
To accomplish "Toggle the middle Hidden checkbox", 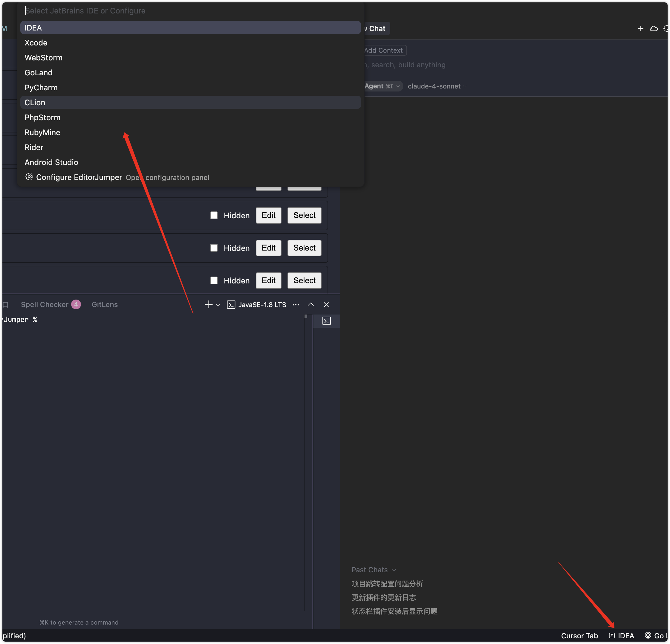I will 214,248.
